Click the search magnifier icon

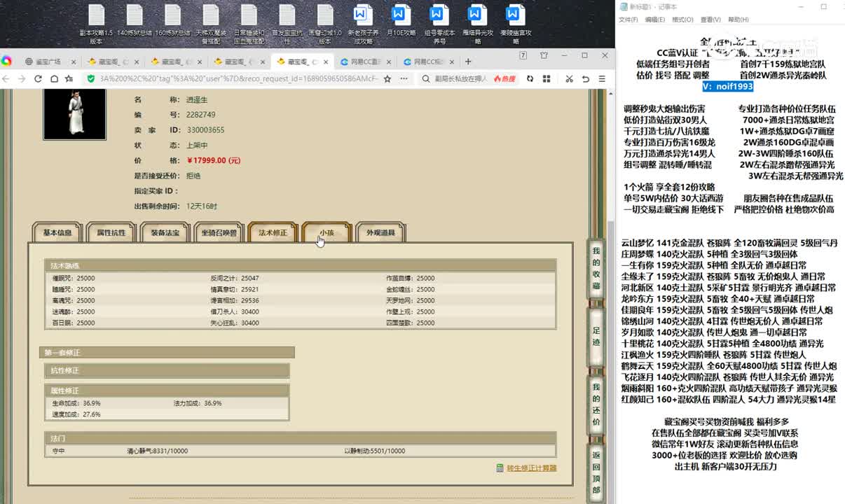(426, 79)
